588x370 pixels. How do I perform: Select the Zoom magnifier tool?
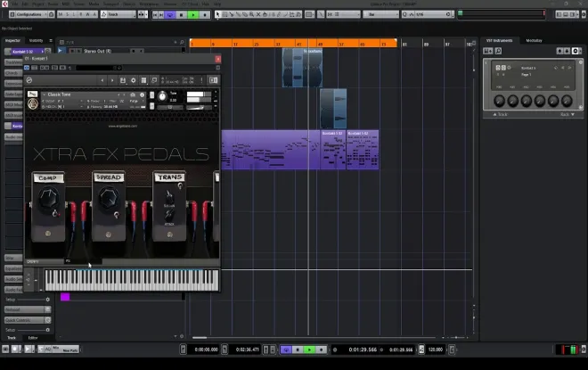tap(251, 14)
